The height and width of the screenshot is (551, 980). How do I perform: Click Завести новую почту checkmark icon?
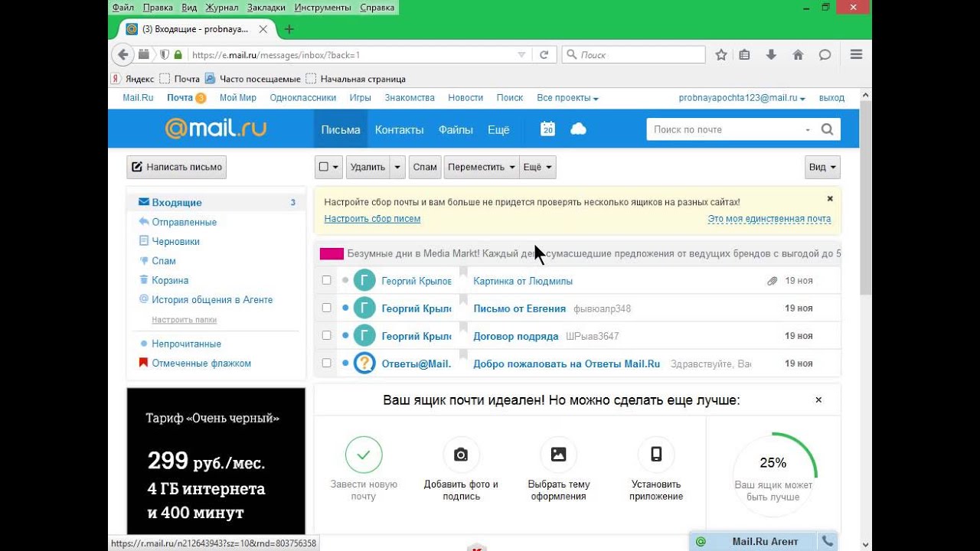point(364,455)
